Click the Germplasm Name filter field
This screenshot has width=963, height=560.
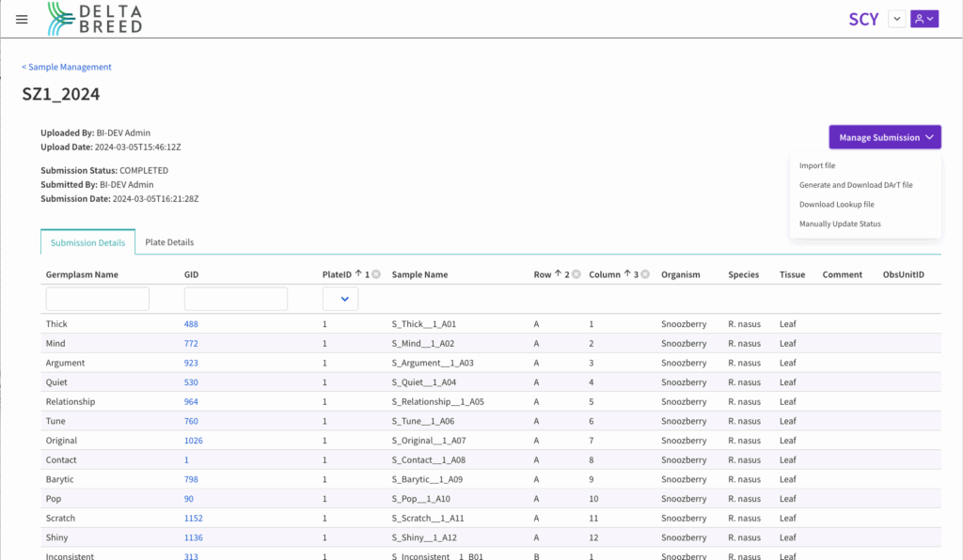pos(98,299)
